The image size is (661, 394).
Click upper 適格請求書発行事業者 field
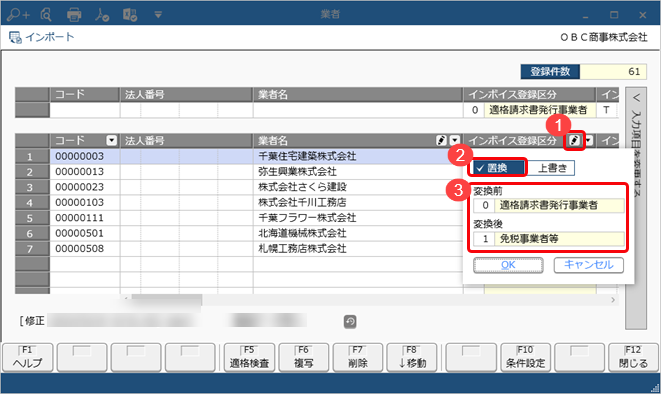click(540, 110)
